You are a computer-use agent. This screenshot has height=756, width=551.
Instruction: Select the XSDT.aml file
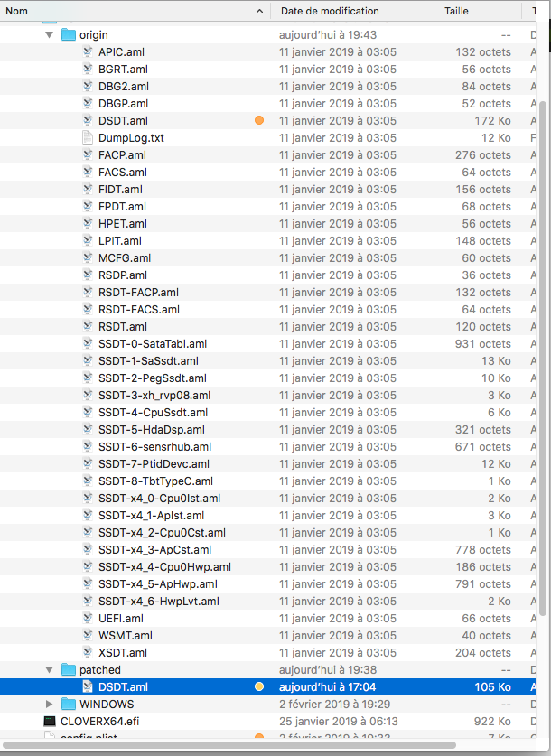tap(122, 653)
